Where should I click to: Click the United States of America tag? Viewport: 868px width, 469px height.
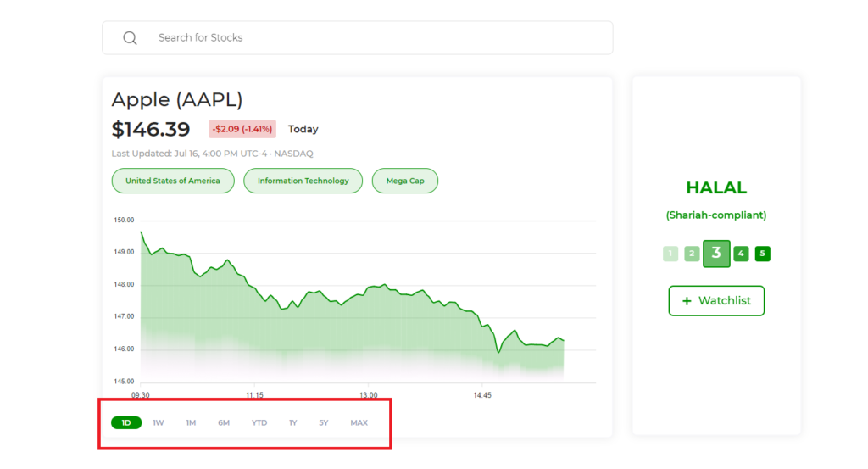[173, 181]
